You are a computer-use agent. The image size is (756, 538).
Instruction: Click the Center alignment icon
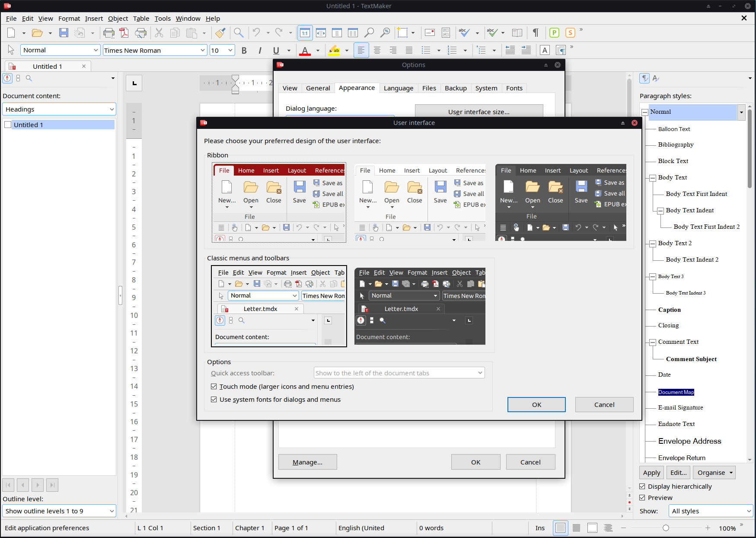click(x=377, y=51)
